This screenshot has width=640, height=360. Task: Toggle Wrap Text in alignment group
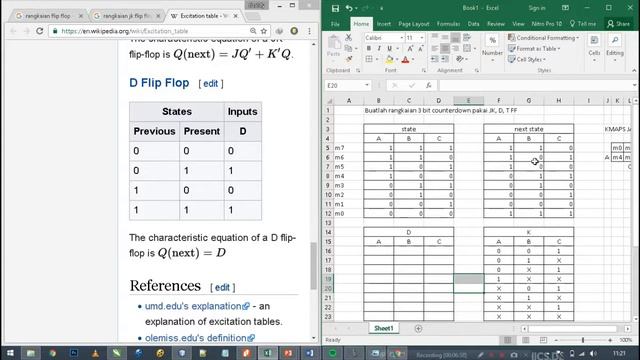(x=467, y=38)
